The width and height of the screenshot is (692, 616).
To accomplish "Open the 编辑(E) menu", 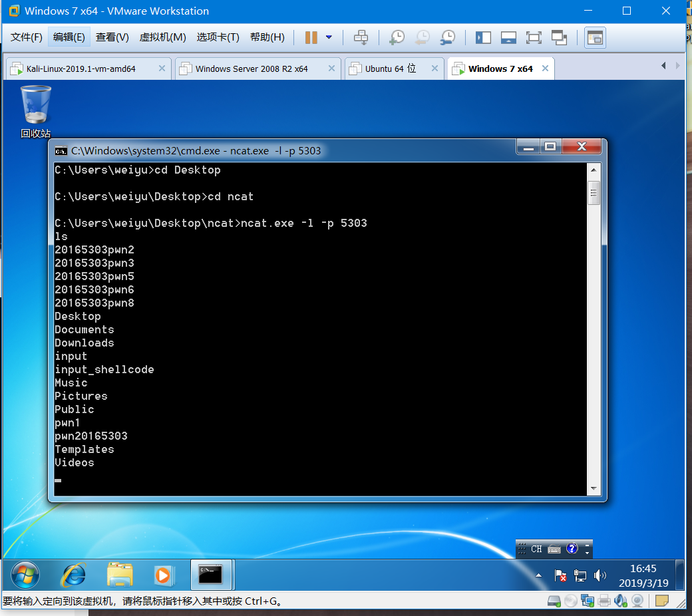I will (69, 37).
